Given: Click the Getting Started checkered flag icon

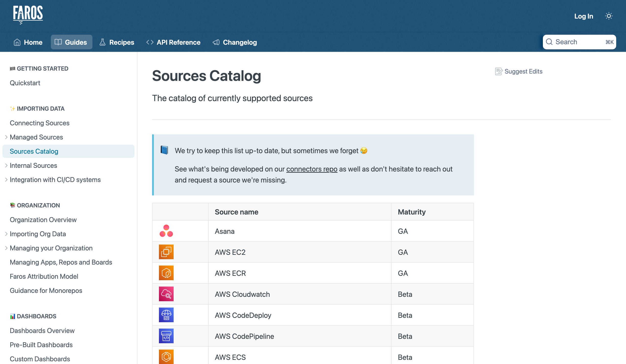Looking at the screenshot, I should [12, 69].
